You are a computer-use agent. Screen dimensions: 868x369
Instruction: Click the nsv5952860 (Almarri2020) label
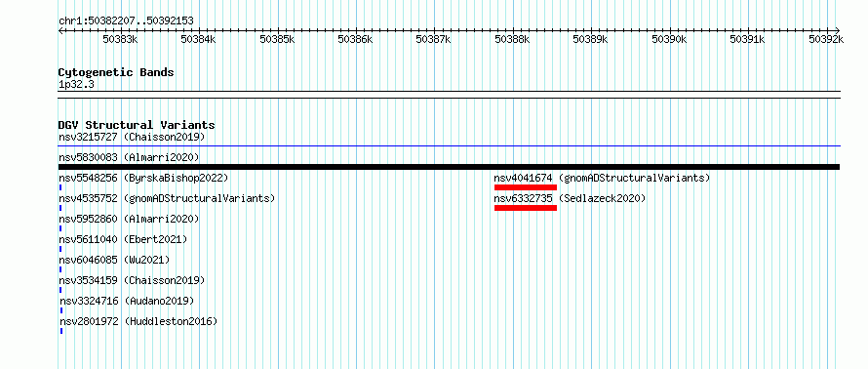pos(129,219)
